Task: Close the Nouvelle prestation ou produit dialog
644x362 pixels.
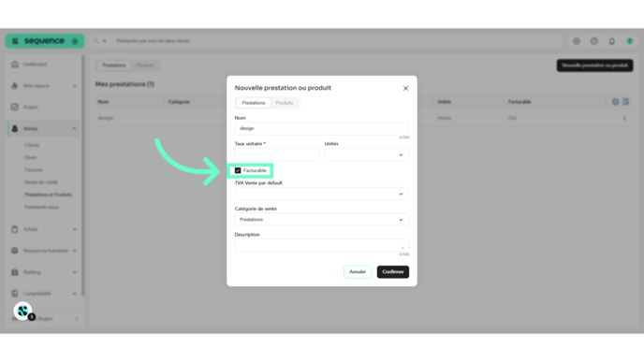Action: (405, 88)
